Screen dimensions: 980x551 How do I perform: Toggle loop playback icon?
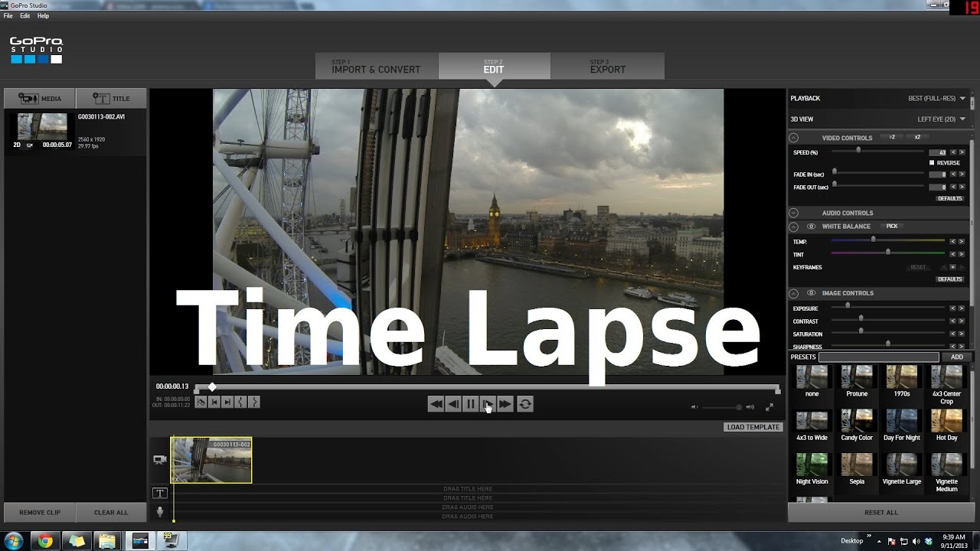click(x=525, y=404)
